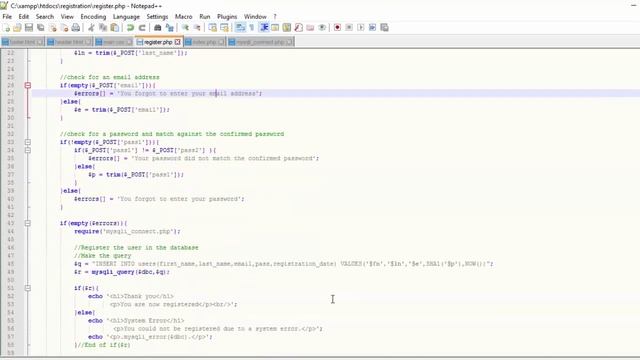640x360 pixels.
Task: Switch to the footer.html tab
Action: (22, 42)
